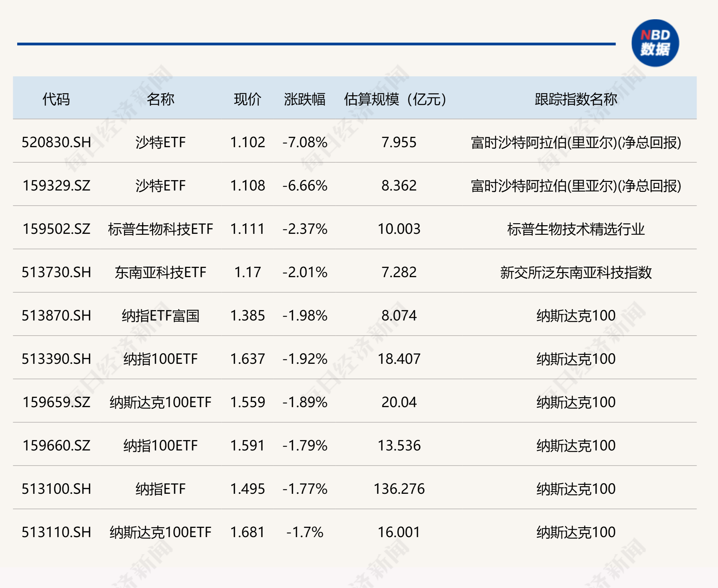Screen dimensions: 718x588
Task: Select the 标普生物技术精选行业 index name
Action: [x=576, y=229]
